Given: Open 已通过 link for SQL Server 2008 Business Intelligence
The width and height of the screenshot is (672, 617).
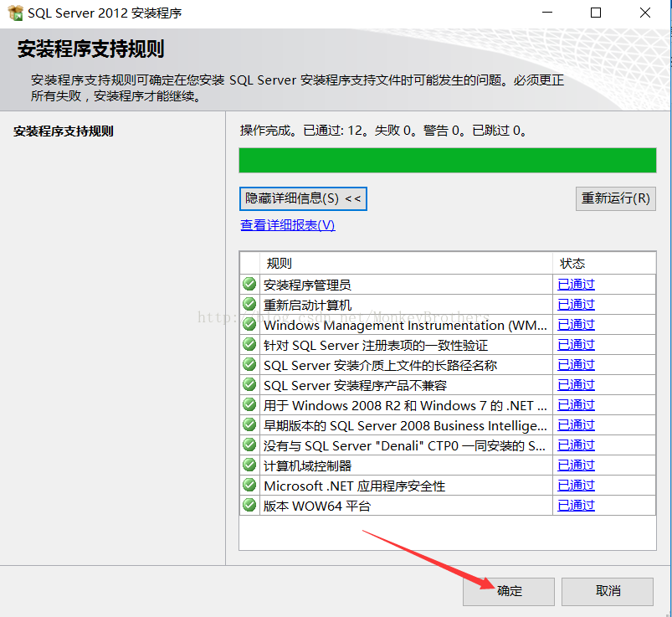Looking at the screenshot, I should (x=576, y=425).
